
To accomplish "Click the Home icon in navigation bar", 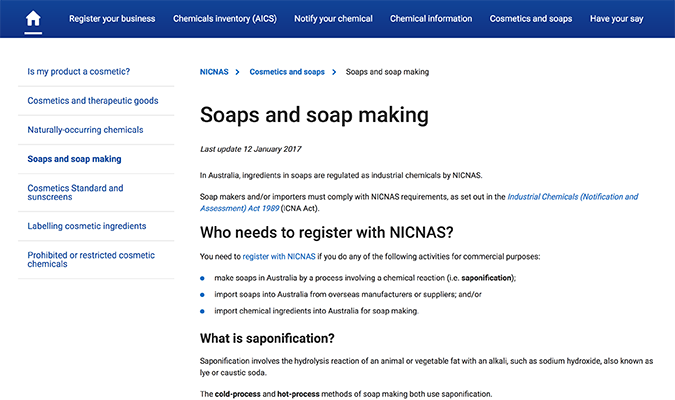I will tap(34, 19).
